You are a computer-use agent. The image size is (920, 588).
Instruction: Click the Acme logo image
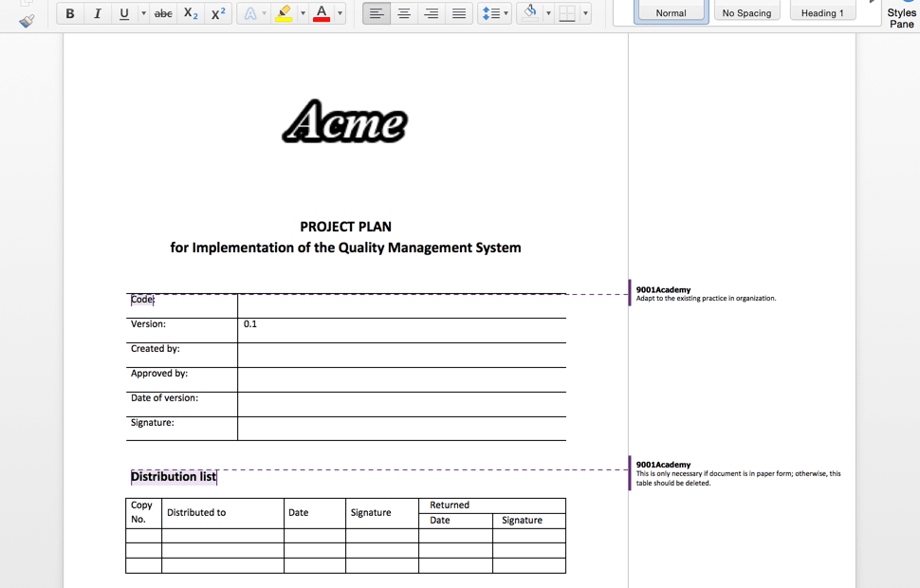point(345,120)
